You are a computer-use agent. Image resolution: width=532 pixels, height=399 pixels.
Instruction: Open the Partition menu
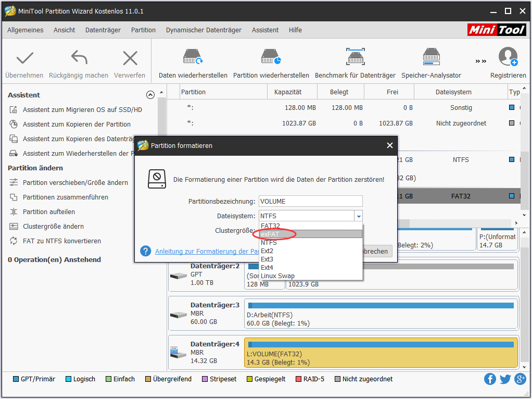point(143,30)
